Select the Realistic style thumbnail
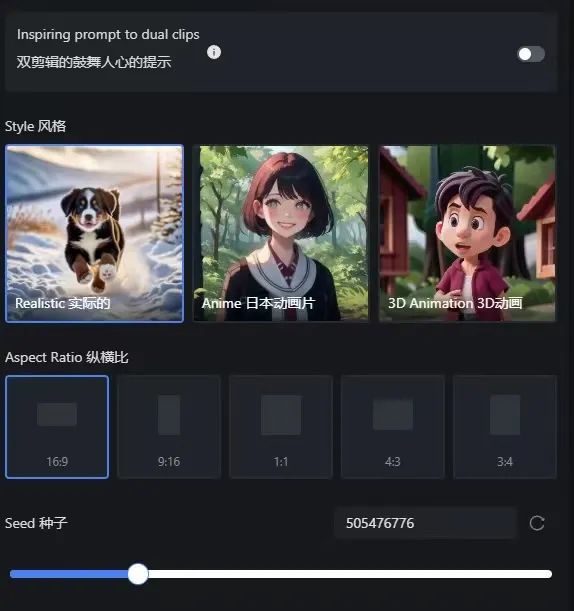 point(94,233)
